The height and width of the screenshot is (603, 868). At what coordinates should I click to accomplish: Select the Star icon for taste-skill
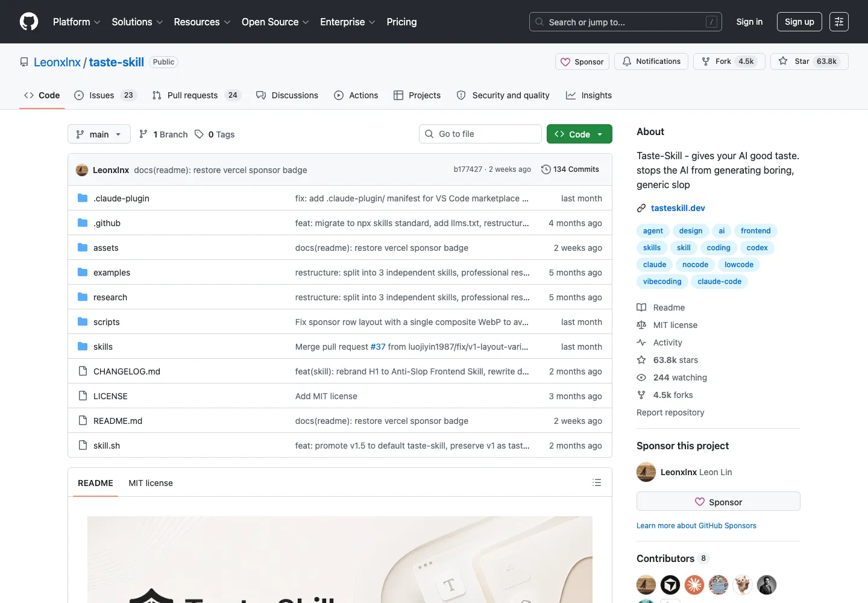pos(783,62)
